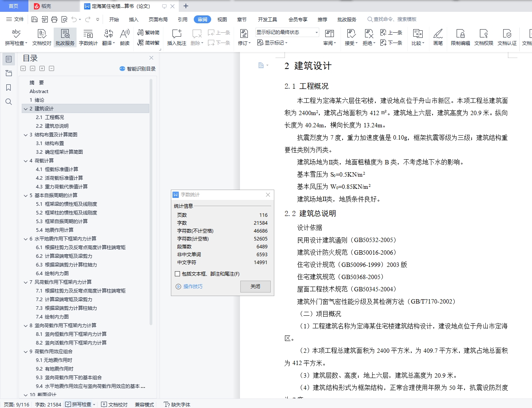Click the Undo arrow icon
532x408 pixels.
click(74, 19)
